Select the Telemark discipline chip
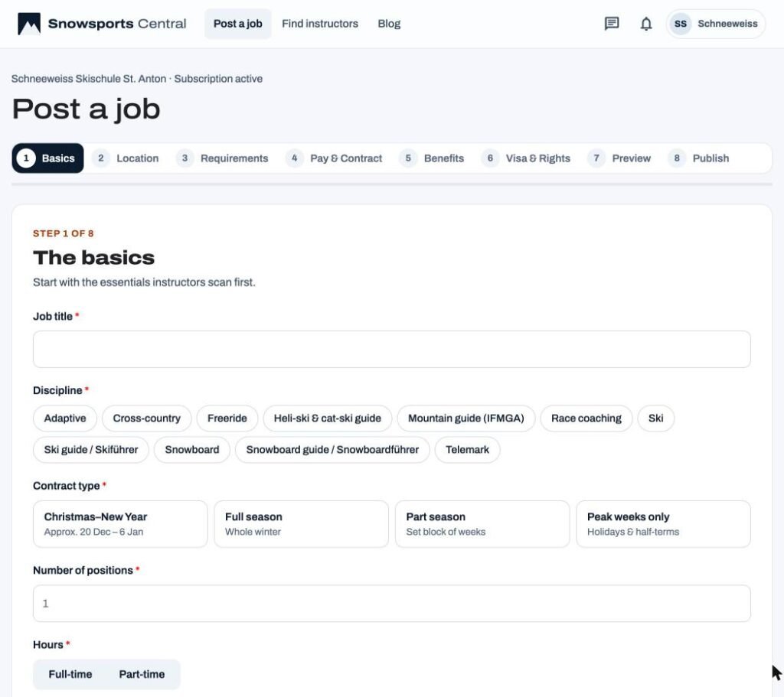Image resolution: width=784 pixels, height=697 pixels. 467,450
